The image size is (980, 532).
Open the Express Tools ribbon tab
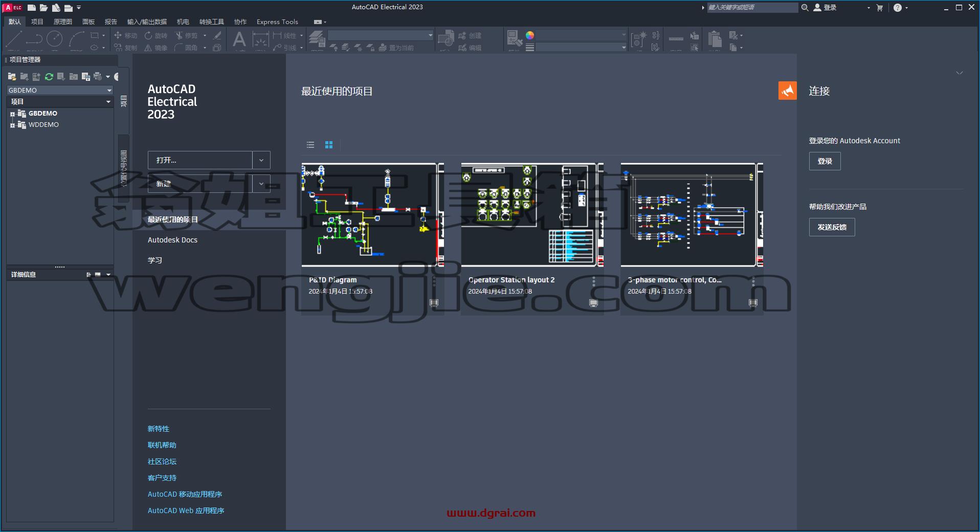[277, 21]
